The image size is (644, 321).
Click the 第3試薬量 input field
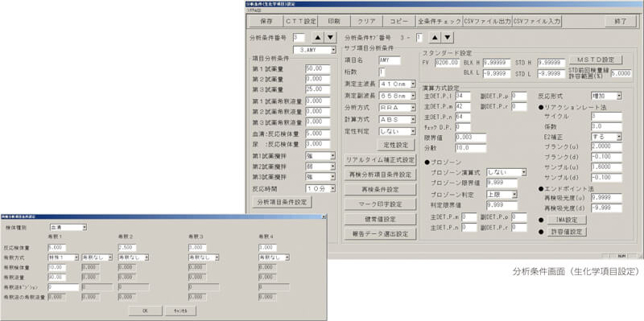[318, 89]
